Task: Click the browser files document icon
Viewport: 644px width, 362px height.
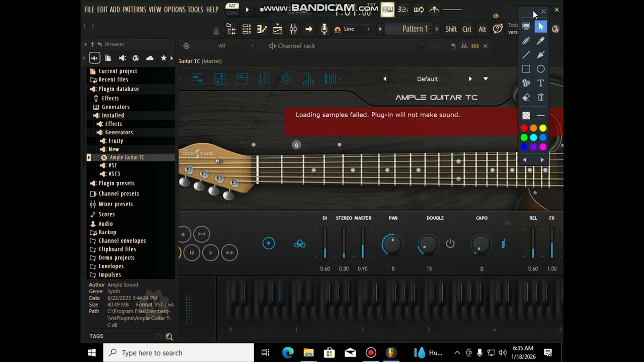Action: pyautogui.click(x=108, y=58)
